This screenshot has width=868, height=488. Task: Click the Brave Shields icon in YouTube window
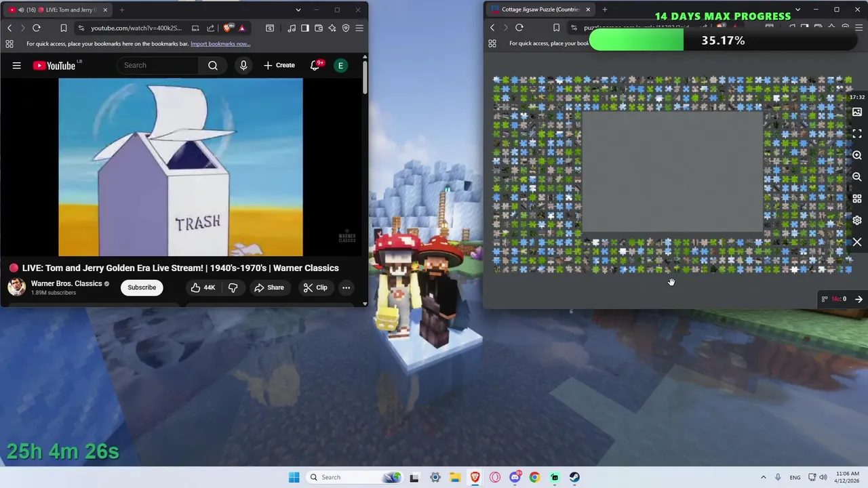pos(226,28)
